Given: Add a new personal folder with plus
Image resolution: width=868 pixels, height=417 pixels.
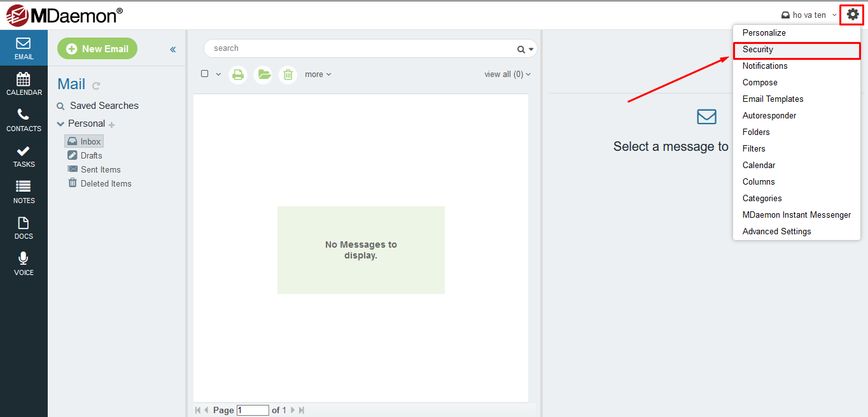Looking at the screenshot, I should 111,125.
